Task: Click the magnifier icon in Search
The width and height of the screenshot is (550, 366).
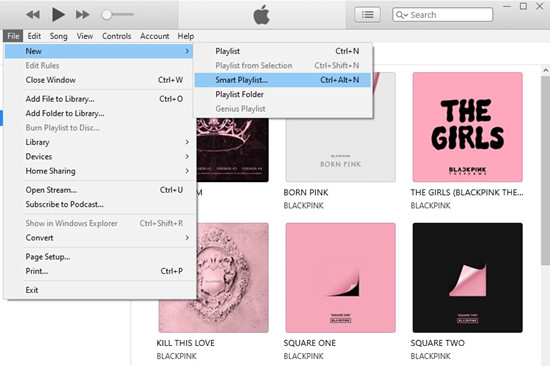Action: tap(401, 15)
